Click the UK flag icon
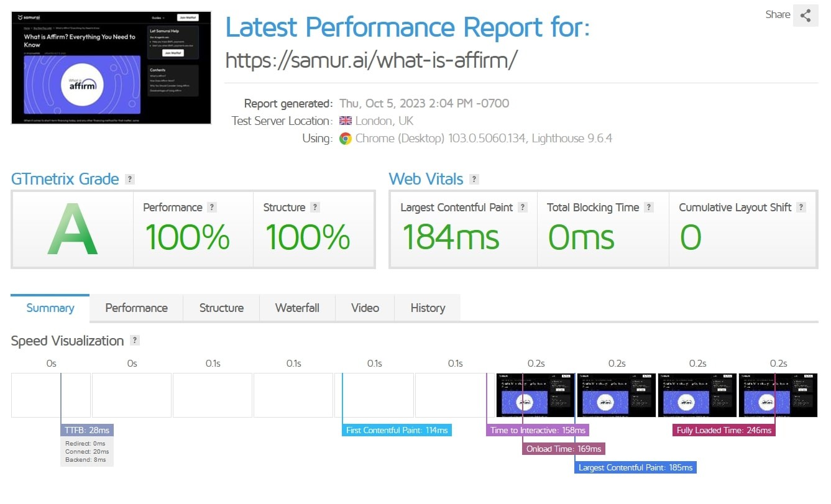Viewport: 831px width, 504px height. (345, 121)
